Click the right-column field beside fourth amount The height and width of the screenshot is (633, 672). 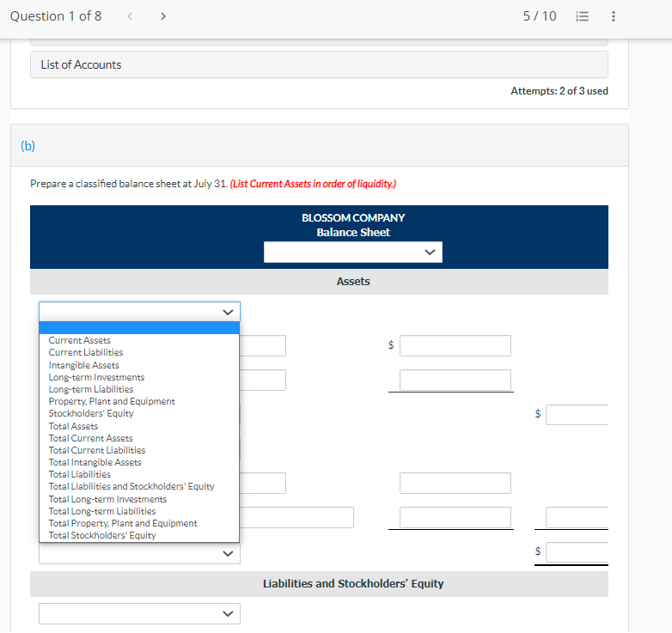click(x=577, y=517)
